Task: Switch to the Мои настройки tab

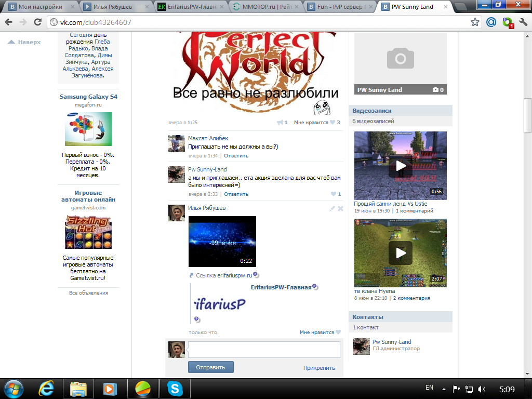Action: coord(39,7)
